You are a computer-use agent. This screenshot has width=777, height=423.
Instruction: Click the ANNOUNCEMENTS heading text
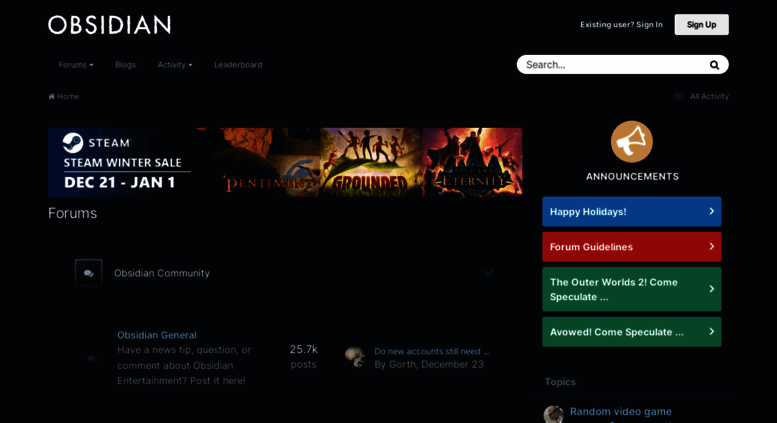[632, 176]
